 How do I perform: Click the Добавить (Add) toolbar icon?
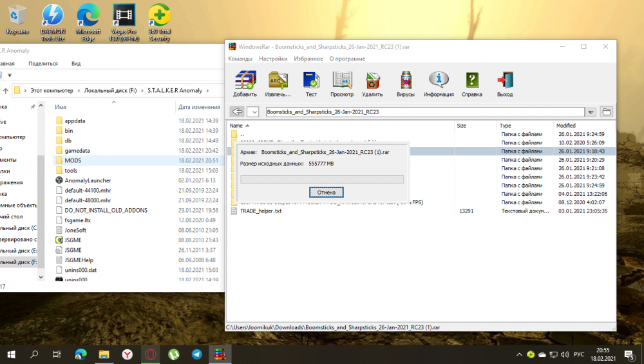(245, 83)
